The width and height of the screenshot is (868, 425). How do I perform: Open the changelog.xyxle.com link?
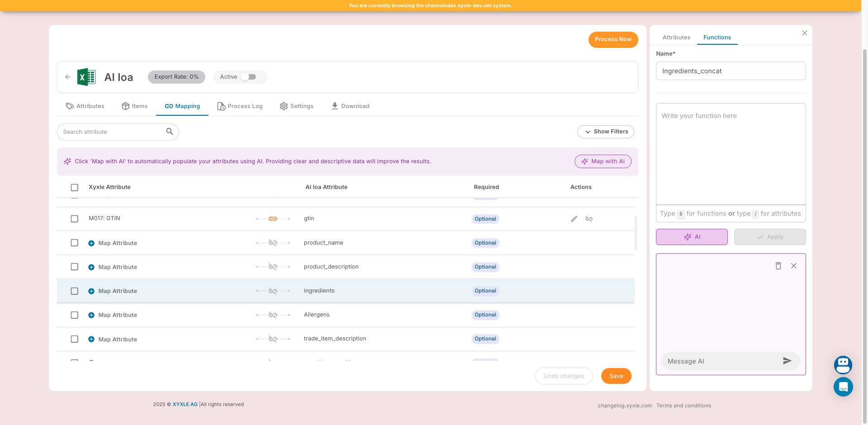pos(624,406)
